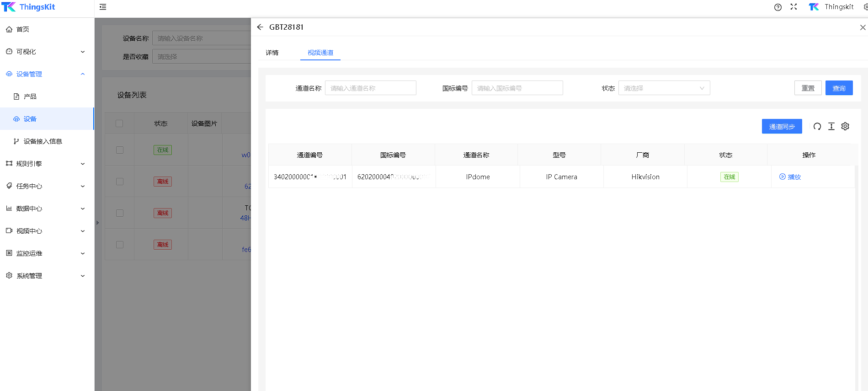This screenshot has height=391, width=868.
Task: Check the select-all checkbox in device list header
Action: click(119, 123)
